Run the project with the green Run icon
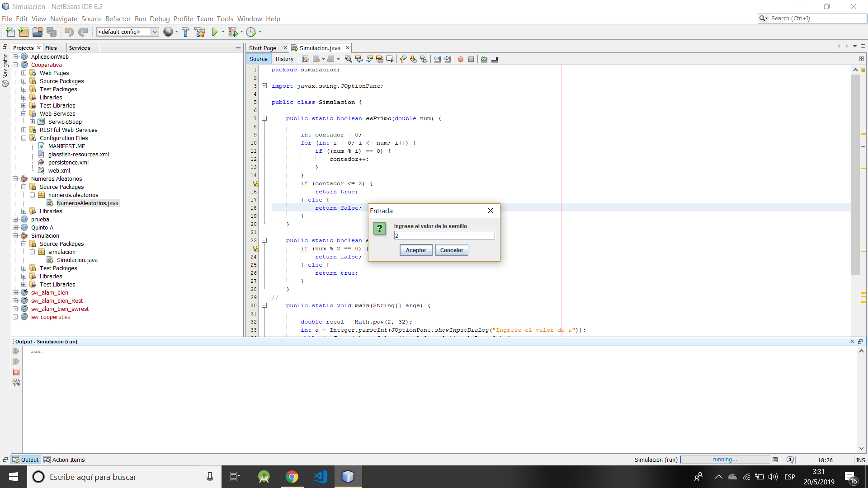The height and width of the screenshot is (488, 868). click(214, 32)
